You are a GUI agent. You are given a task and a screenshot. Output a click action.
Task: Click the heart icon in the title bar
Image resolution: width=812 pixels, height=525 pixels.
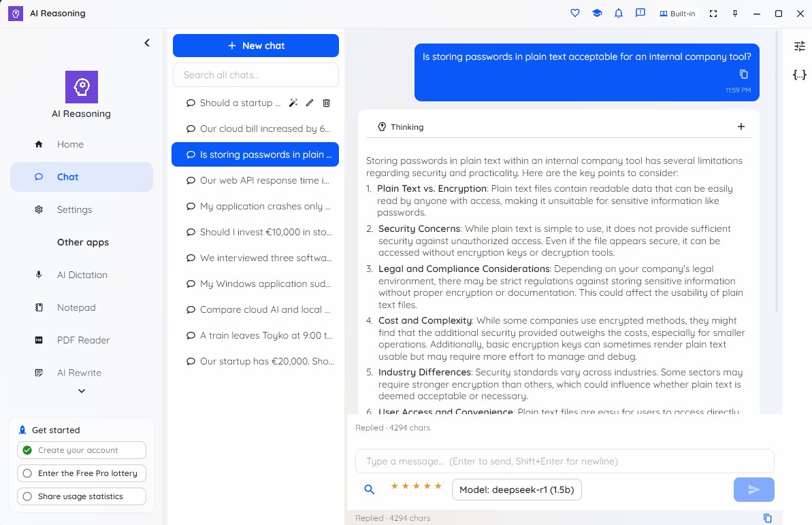575,14
